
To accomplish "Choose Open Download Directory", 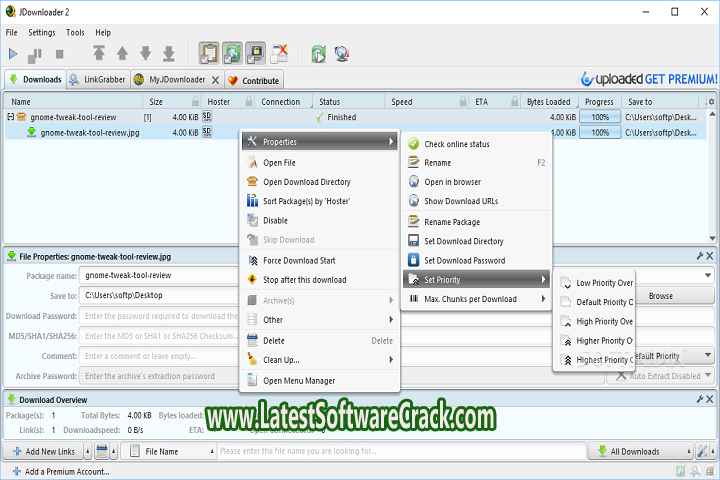I will pos(319,182).
